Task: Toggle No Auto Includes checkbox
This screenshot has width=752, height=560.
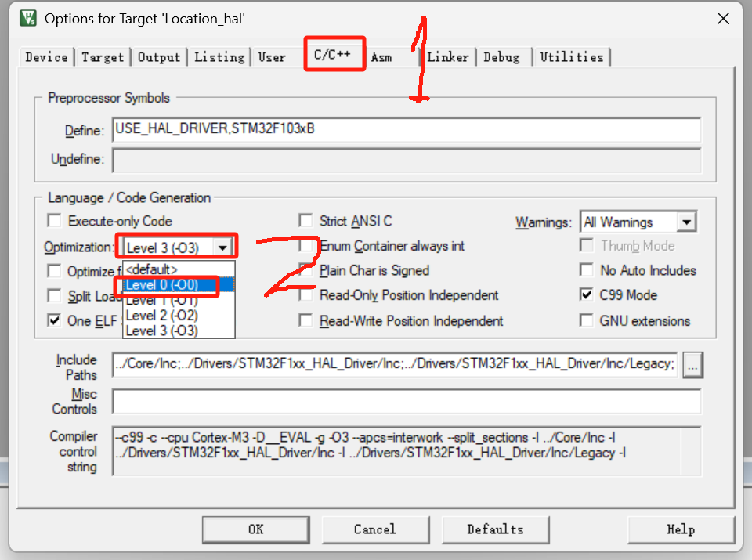Action: click(587, 270)
